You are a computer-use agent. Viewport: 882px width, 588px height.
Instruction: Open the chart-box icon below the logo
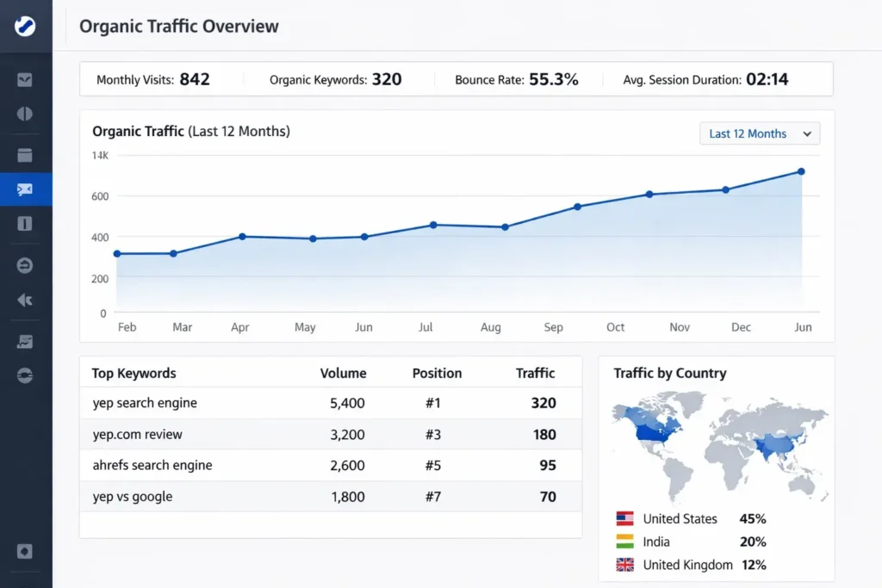tap(25, 80)
